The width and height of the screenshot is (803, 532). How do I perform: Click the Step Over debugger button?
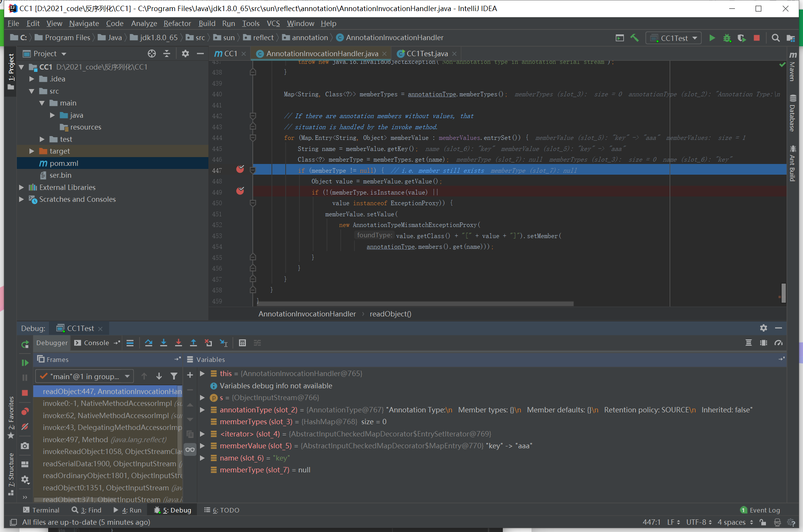149,343
